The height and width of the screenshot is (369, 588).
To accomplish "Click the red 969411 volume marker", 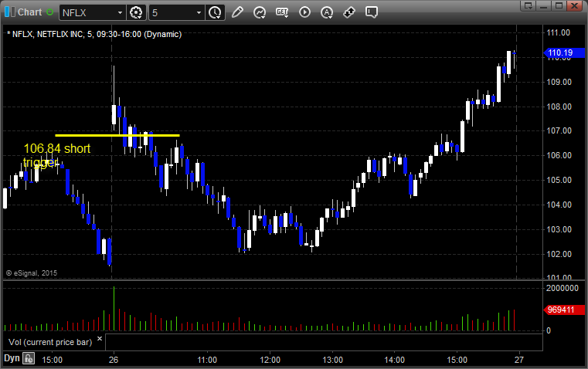I will coord(564,310).
